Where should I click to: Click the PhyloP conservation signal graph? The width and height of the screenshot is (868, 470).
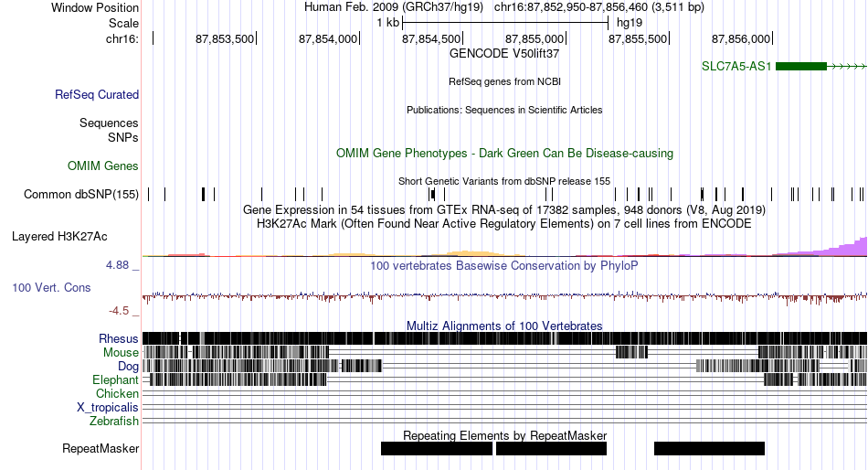[x=504, y=297]
